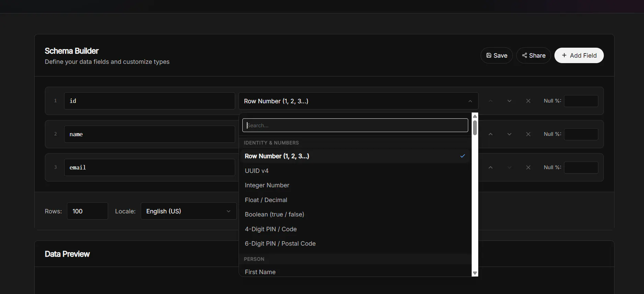Viewport: 644px width, 294px height.
Task: Click the IDENTITY & NUMBERS group label
Action: click(271, 143)
